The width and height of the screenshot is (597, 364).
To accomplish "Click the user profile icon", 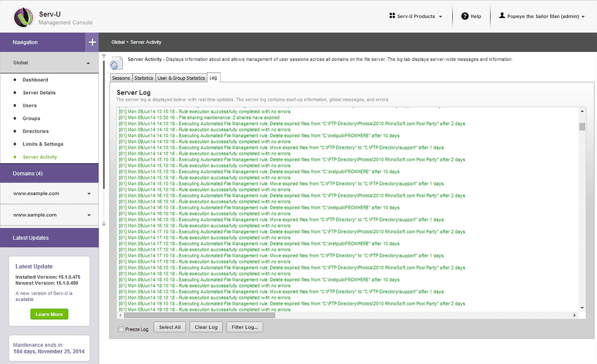I will 502,16.
